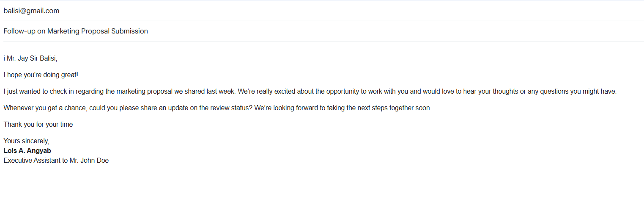Click the bold name "Lois A. Angyab"

(x=27, y=151)
